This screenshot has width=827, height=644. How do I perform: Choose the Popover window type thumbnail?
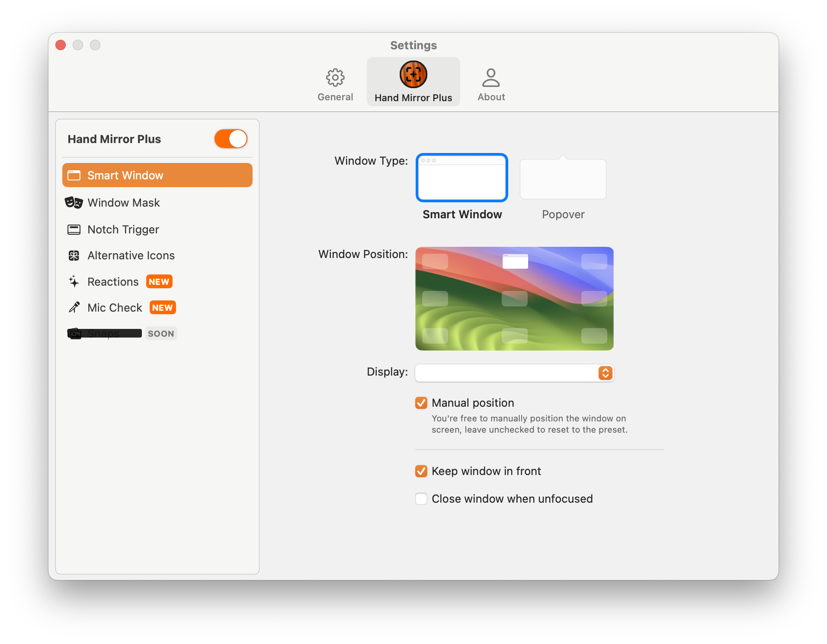563,178
